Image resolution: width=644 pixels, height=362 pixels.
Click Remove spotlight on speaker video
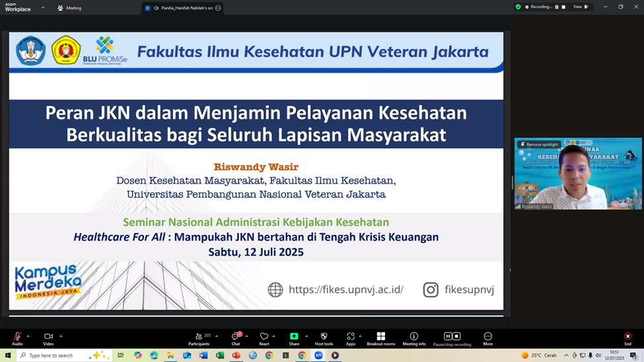tap(540, 144)
